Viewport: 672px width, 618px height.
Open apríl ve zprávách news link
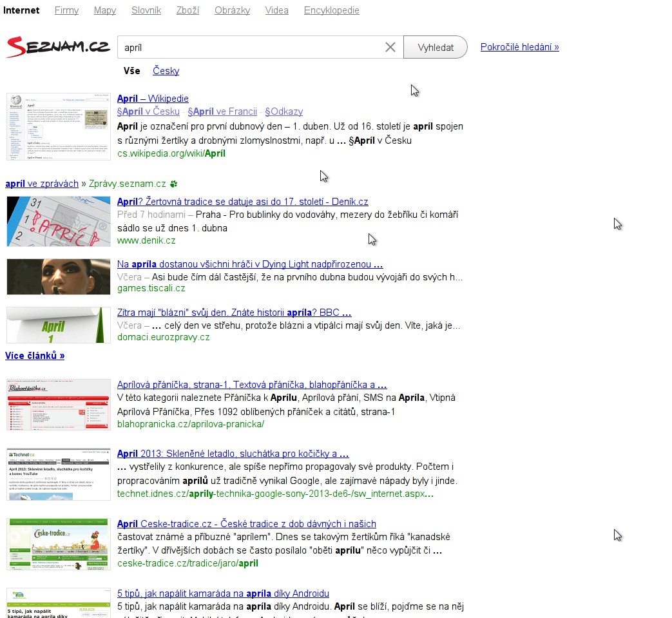pos(42,184)
